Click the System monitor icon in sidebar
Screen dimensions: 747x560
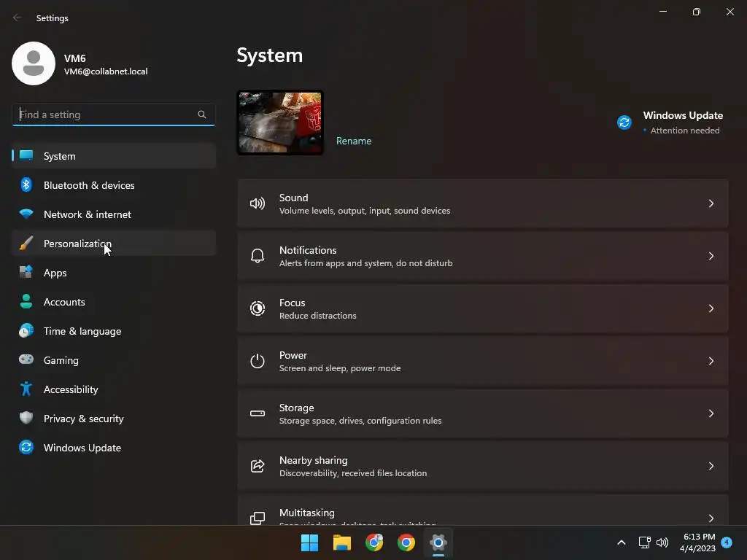click(x=26, y=155)
